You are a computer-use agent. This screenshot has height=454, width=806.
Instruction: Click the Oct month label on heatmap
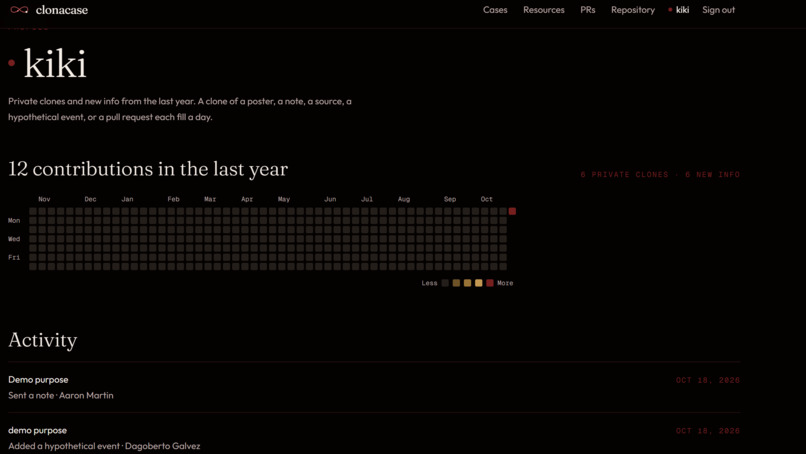487,199
